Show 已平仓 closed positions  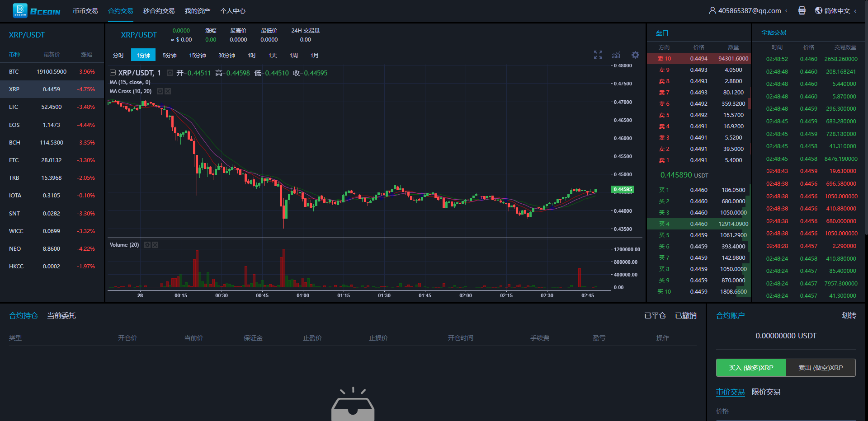655,316
